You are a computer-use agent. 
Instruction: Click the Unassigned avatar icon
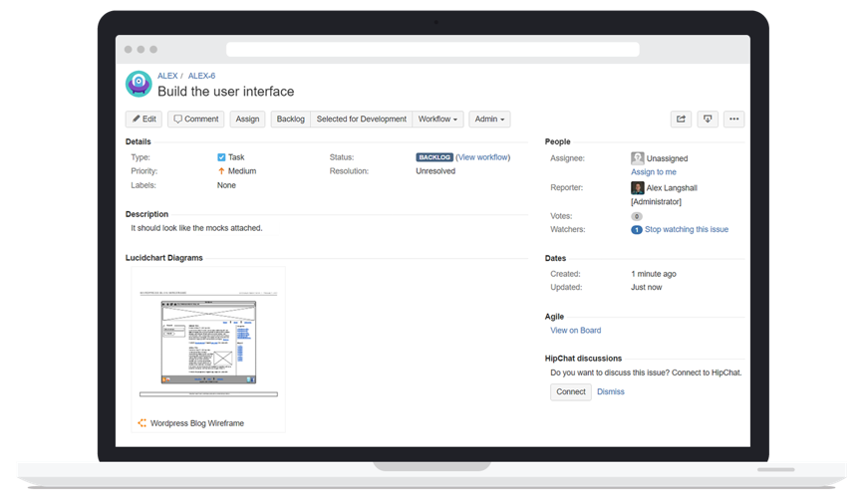tap(637, 158)
